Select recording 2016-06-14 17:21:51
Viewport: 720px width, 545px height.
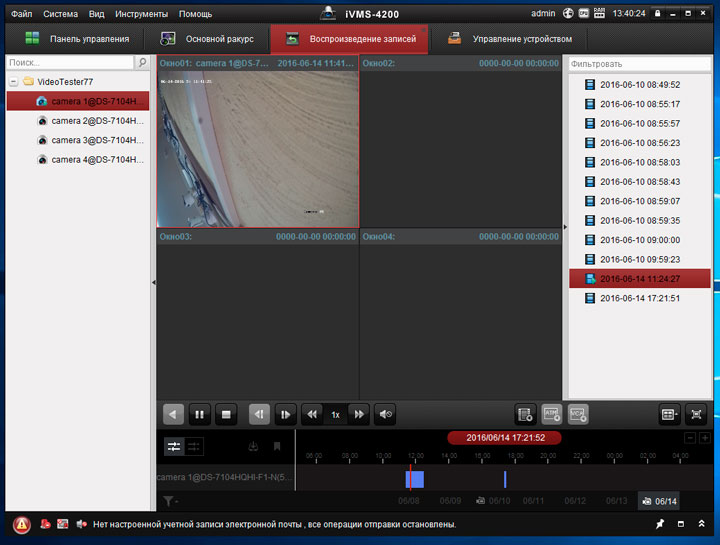click(x=640, y=298)
